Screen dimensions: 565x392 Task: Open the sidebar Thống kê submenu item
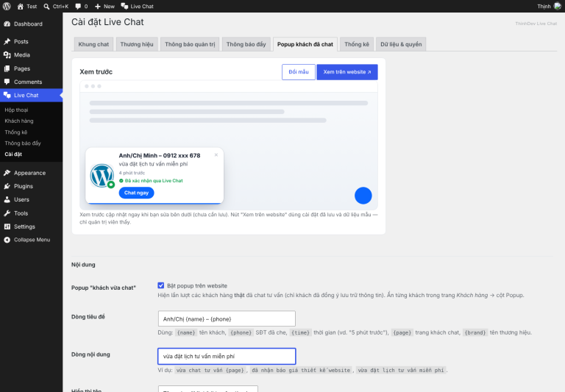(x=16, y=132)
